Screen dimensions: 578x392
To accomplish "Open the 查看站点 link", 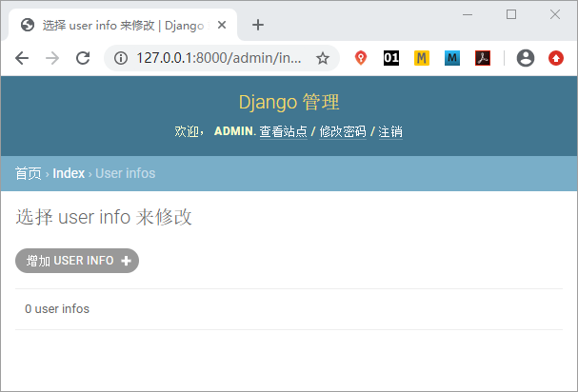I will coord(283,131).
